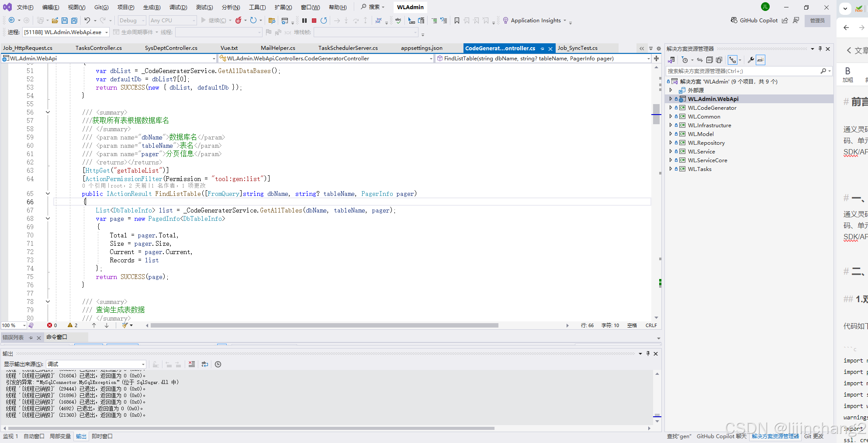This screenshot has height=443, width=868.
Task: Click the warnings count indicator
Action: click(x=73, y=325)
